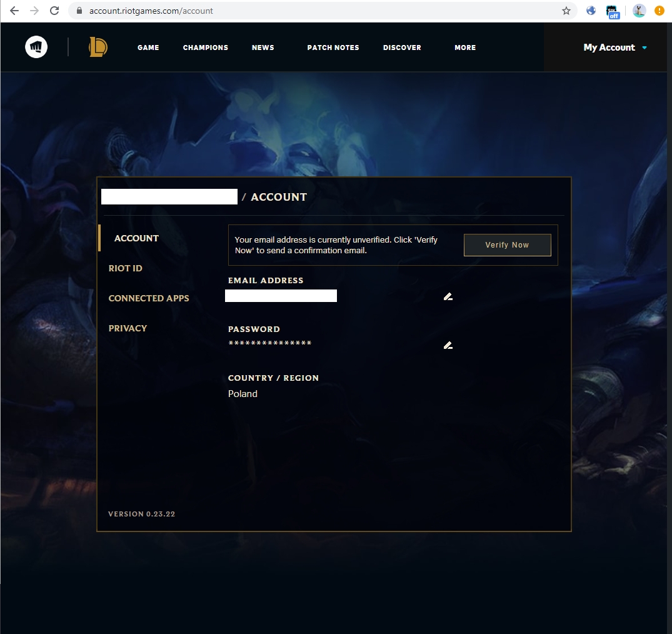
Task: Reload the page in the browser
Action: (54, 11)
